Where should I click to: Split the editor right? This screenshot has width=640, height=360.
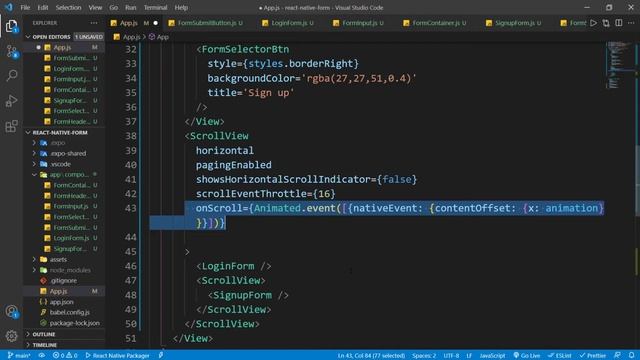[x=619, y=23]
